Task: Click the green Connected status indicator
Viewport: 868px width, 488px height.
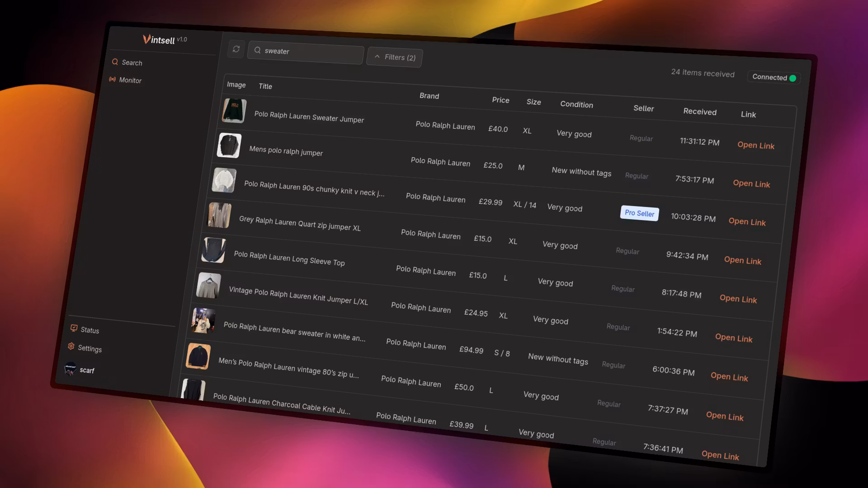Action: (x=792, y=78)
